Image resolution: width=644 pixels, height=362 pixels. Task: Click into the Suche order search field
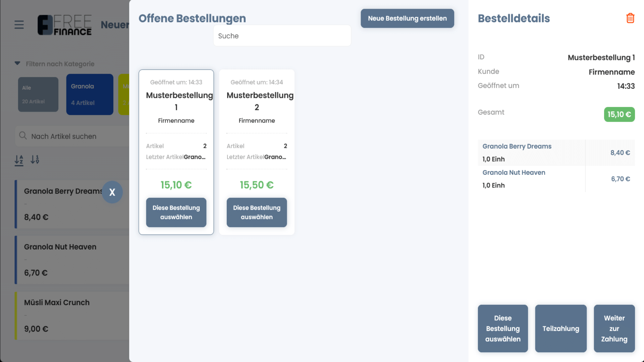pos(282,36)
